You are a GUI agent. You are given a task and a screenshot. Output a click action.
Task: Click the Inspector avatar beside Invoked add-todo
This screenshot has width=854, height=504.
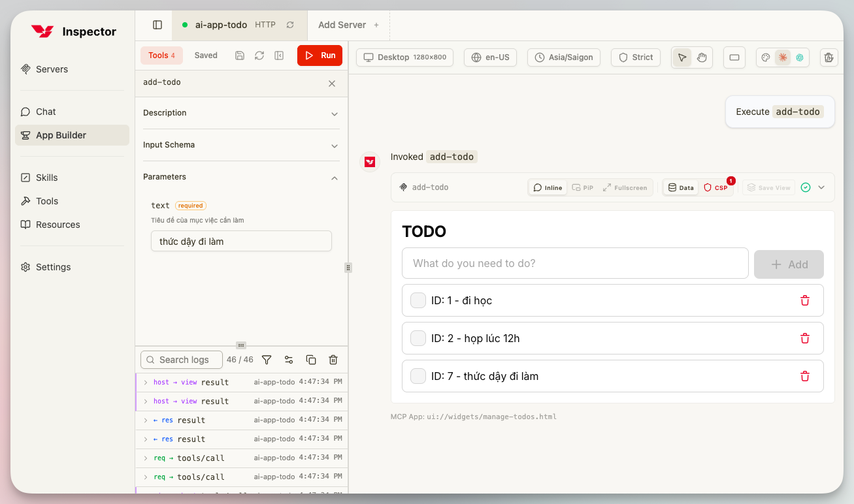click(370, 162)
